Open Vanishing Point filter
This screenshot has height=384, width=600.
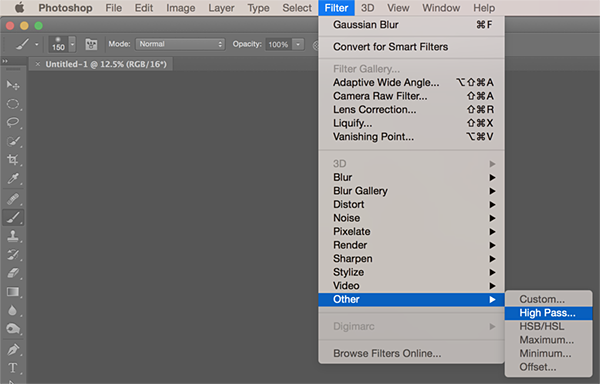411,137
